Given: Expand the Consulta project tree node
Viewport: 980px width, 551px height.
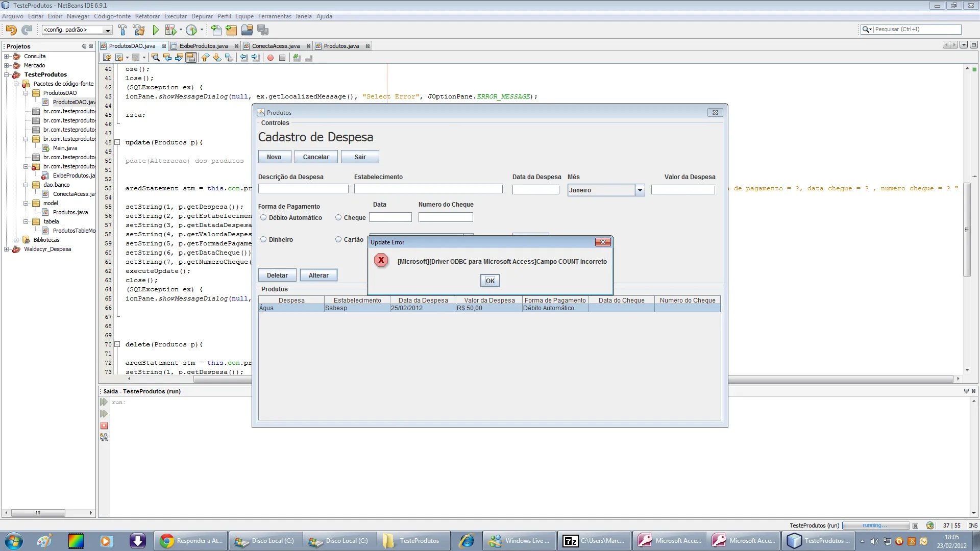Looking at the screenshot, I should coord(7,56).
